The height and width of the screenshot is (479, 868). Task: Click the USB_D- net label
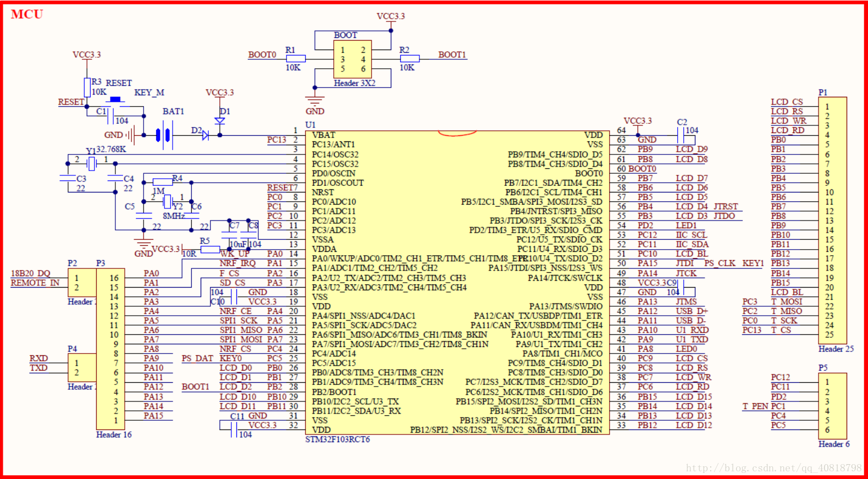pyautogui.click(x=691, y=321)
